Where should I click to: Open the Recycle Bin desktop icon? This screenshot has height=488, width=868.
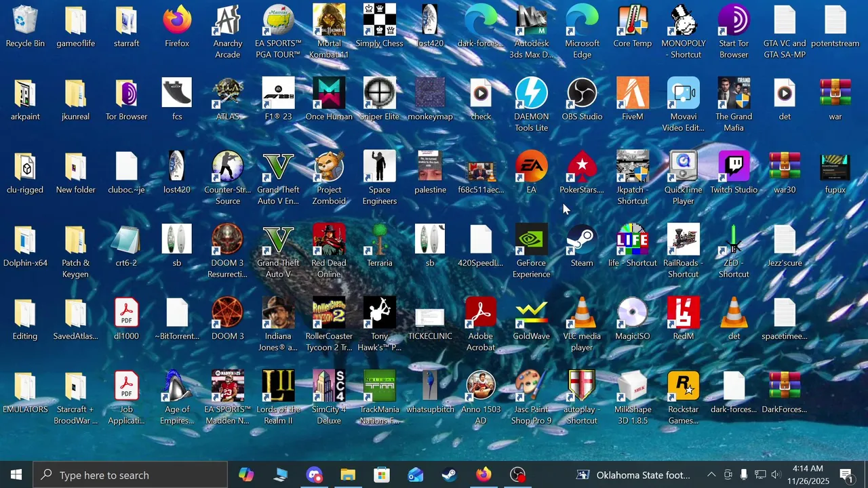click(x=25, y=27)
